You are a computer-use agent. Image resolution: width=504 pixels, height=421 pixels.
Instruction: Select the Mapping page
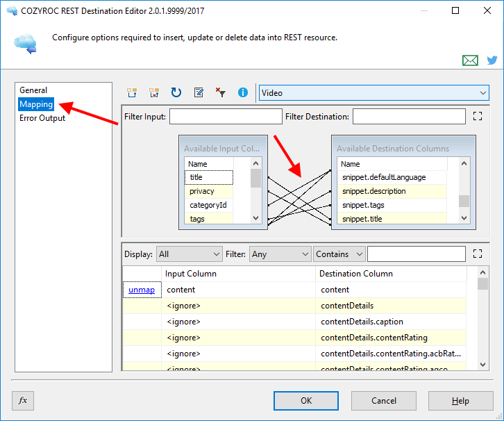click(36, 104)
